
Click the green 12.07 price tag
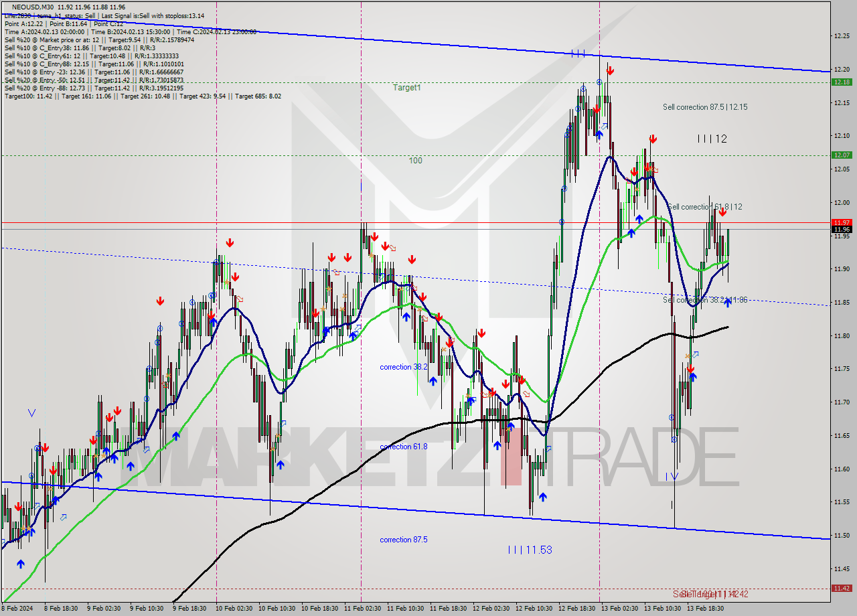(x=842, y=155)
